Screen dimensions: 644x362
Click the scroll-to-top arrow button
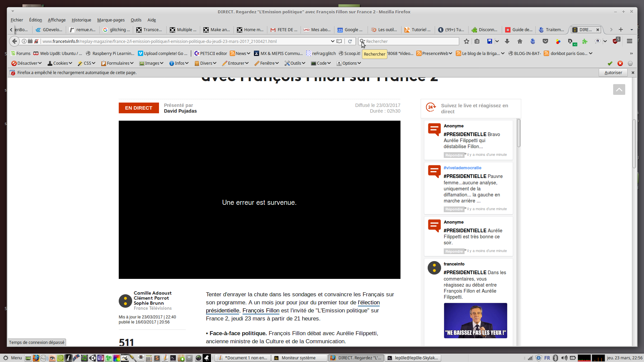619,89
